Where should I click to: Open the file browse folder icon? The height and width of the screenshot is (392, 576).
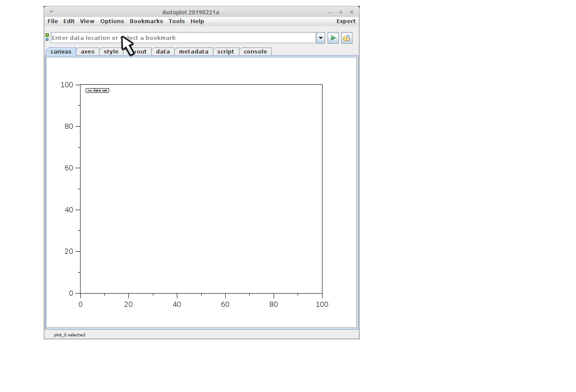point(346,38)
